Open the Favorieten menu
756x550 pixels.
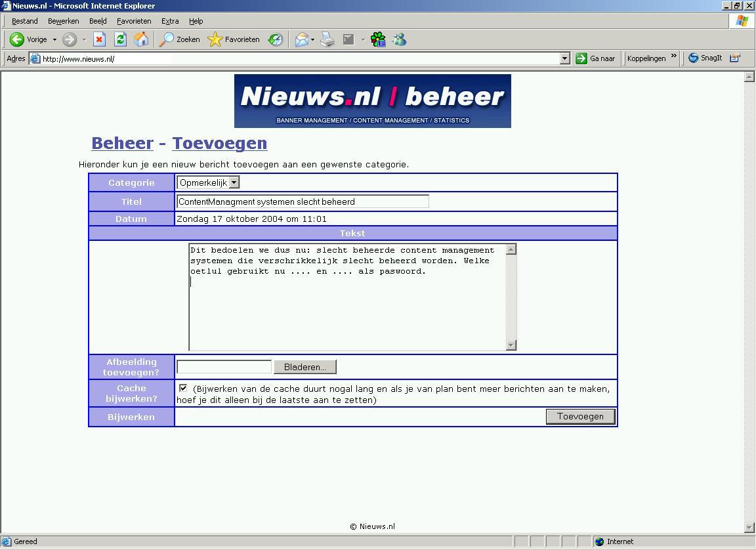pos(134,21)
